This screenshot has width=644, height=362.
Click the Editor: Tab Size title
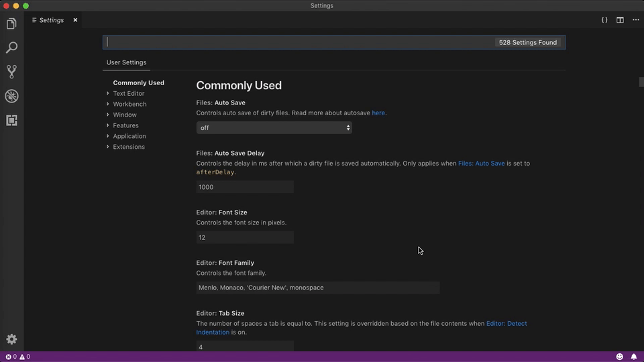tap(220, 313)
